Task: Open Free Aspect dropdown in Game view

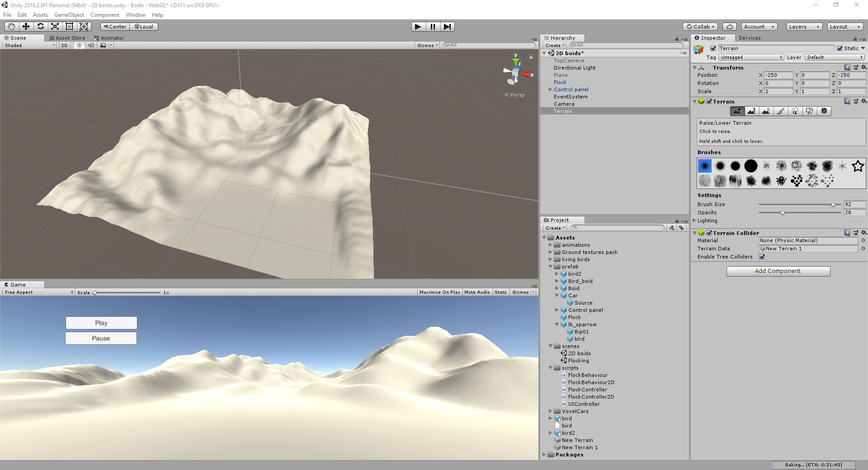Action: coord(38,292)
